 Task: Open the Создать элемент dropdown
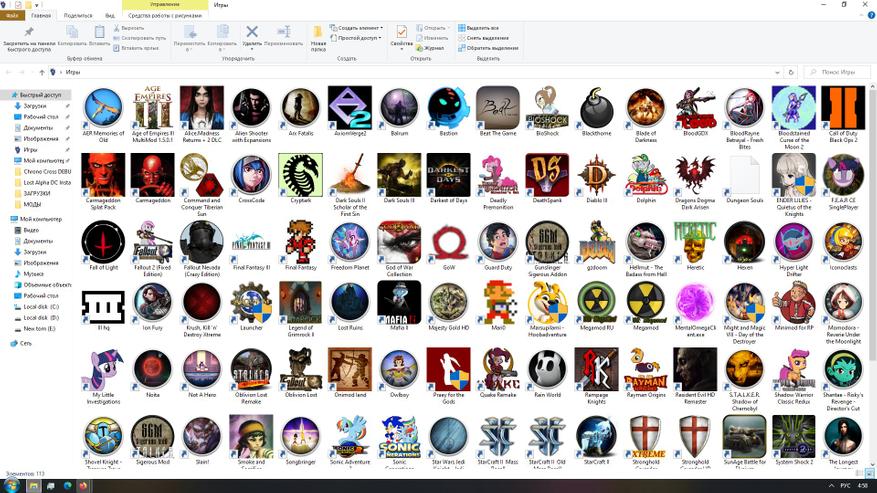pos(356,27)
